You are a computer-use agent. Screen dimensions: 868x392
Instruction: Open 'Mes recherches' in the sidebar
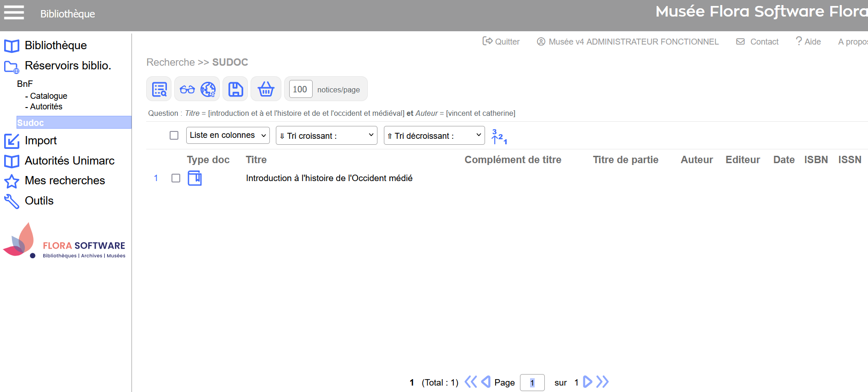pyautogui.click(x=64, y=181)
